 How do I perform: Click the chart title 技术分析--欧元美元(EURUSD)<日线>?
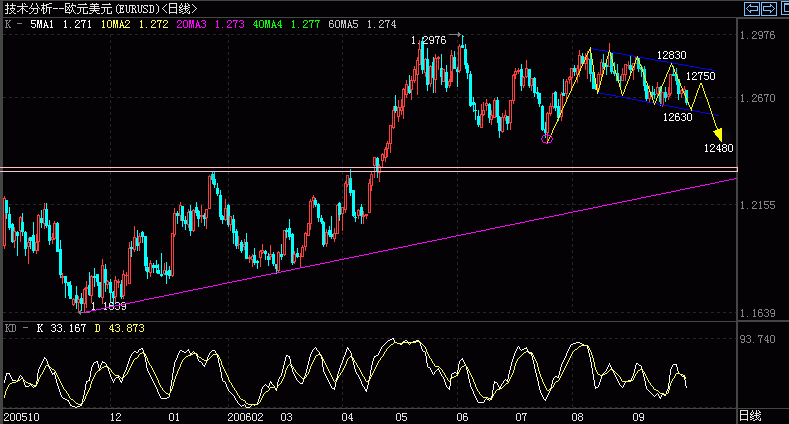[x=101, y=9]
